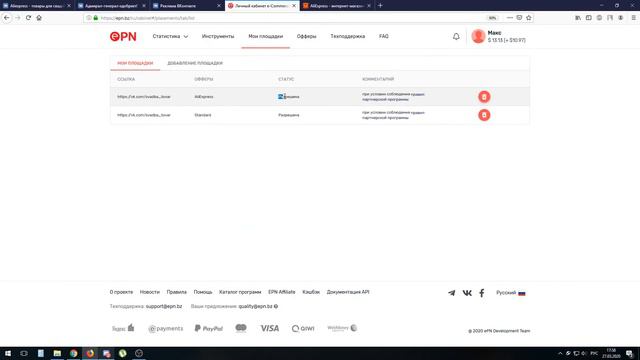
Task: Switch to the Реклама ВКонтакте browser tab
Action: tap(187, 6)
